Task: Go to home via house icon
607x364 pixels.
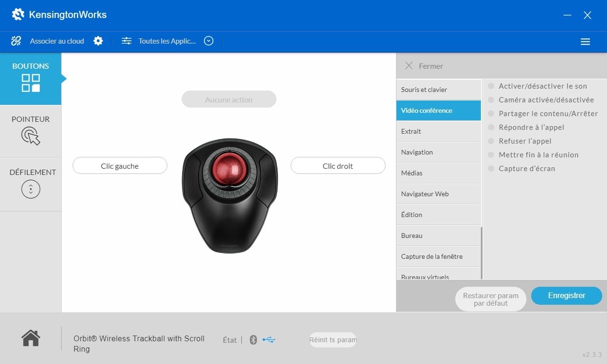Action: tap(31, 338)
